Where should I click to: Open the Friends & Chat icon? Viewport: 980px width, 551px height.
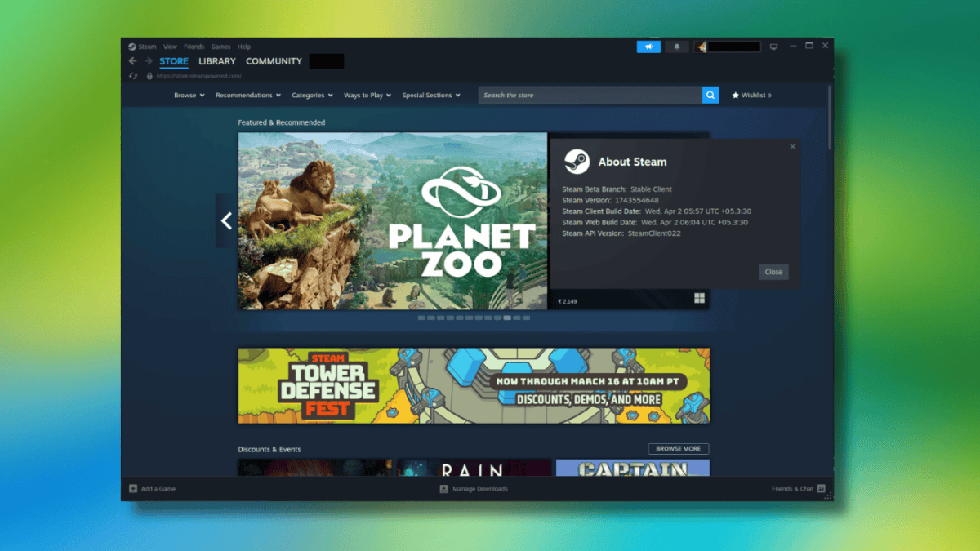pyautogui.click(x=821, y=489)
